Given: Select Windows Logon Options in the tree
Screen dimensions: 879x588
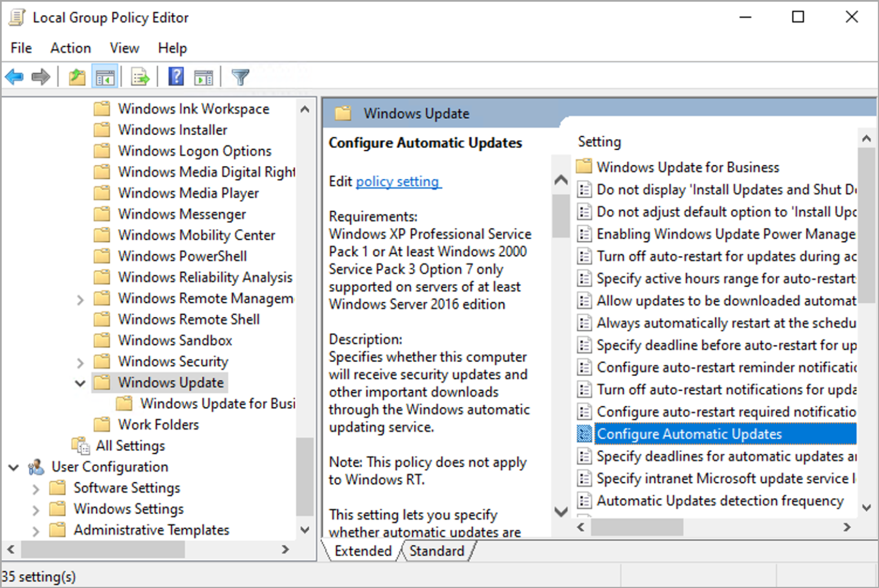Looking at the screenshot, I should click(x=194, y=151).
